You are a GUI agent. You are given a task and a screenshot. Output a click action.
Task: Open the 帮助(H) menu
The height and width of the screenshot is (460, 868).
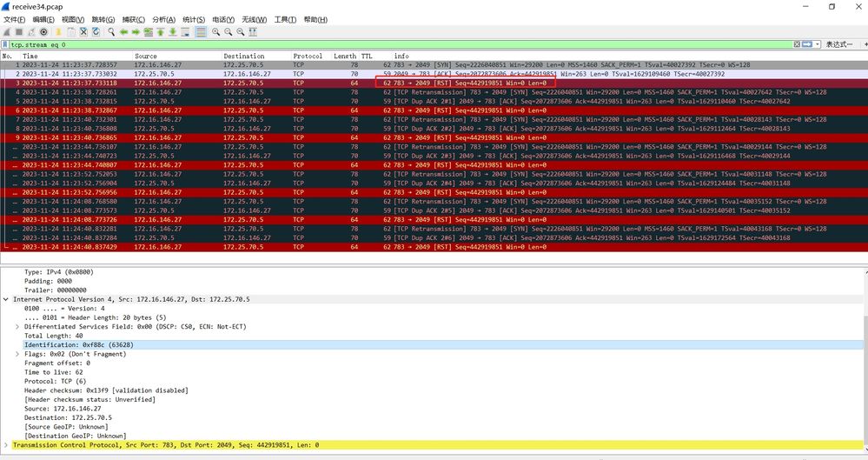315,19
